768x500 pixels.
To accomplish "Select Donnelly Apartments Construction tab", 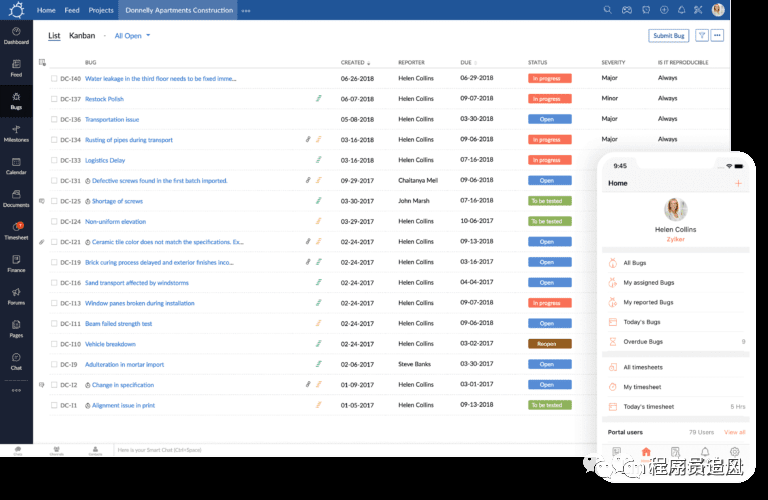I will [179, 10].
